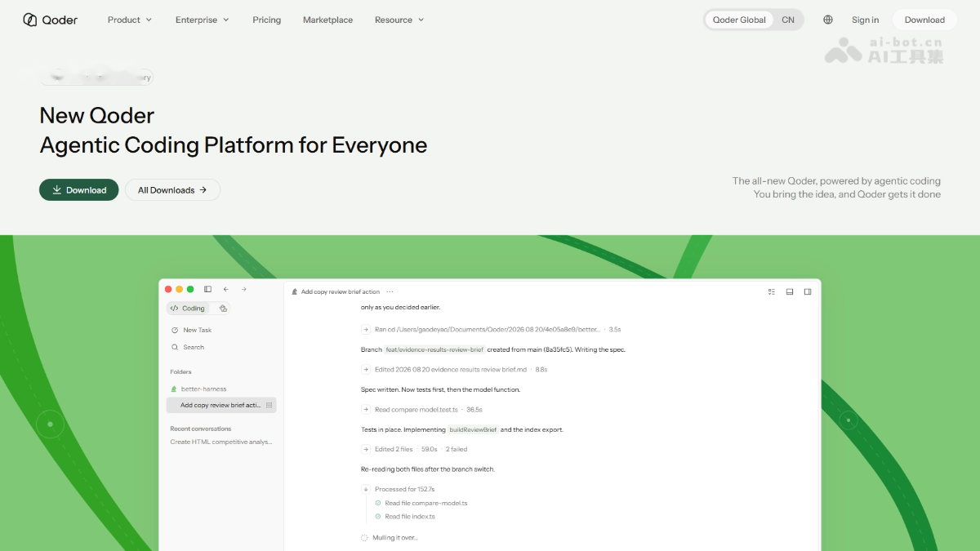The width and height of the screenshot is (980, 551).
Task: Open the Product dropdown menu
Action: (130, 20)
